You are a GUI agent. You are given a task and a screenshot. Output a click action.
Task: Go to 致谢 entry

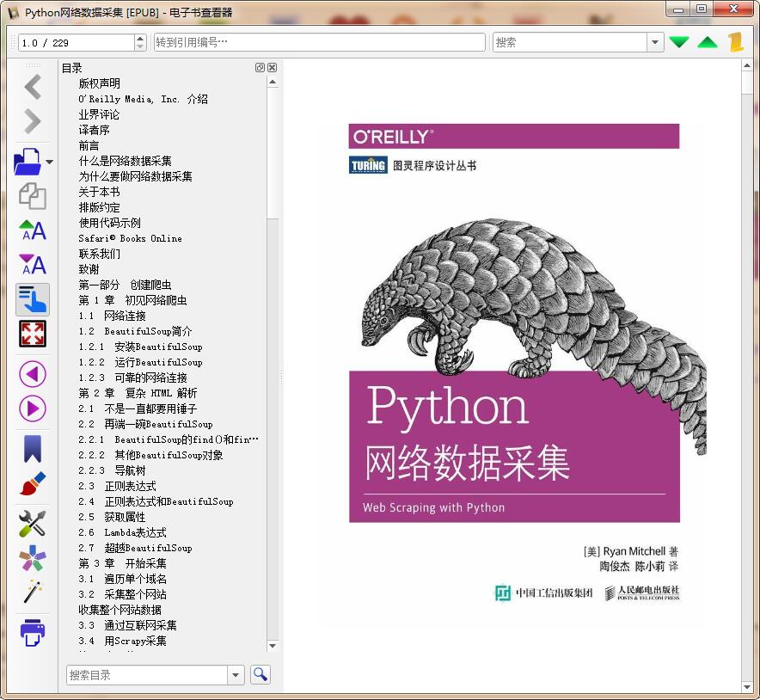coord(89,269)
